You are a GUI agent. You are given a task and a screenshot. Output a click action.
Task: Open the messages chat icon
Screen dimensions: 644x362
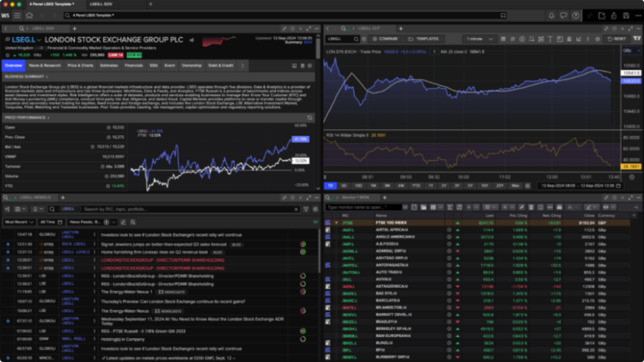(563, 15)
